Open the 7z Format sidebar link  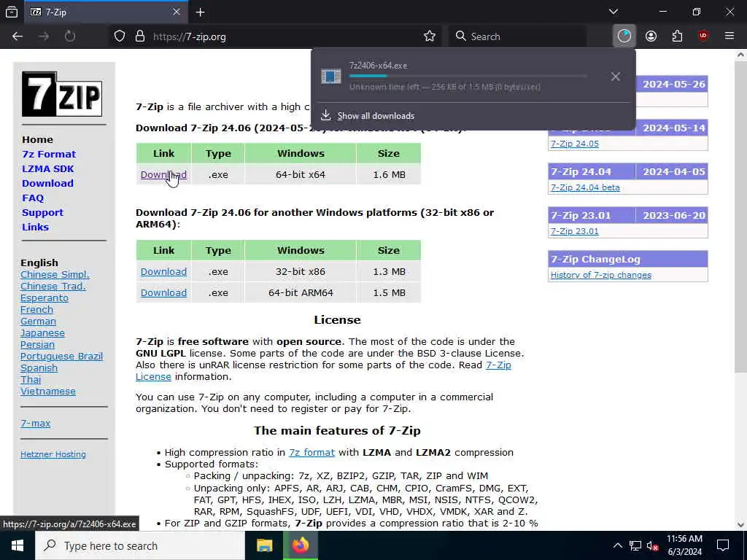49,155
